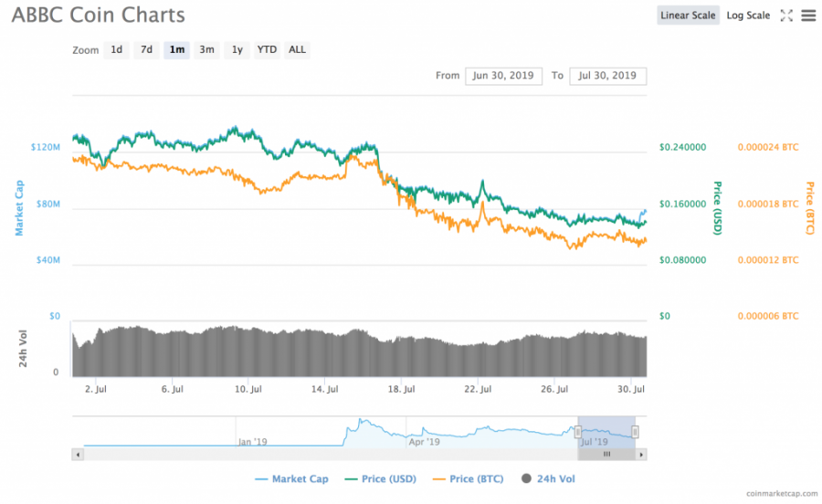Screen dimensions: 822x504
Task: Pick the 1y zoom range
Action: (x=237, y=50)
